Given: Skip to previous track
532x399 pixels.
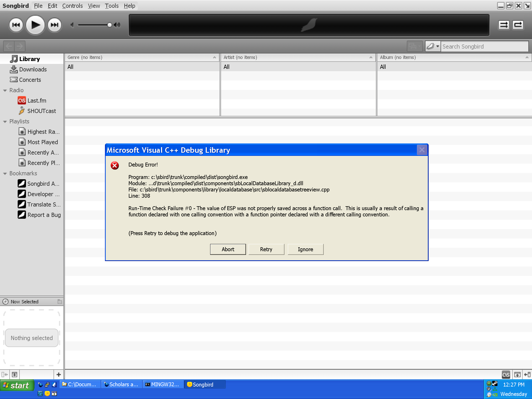Looking at the screenshot, I should pos(16,25).
